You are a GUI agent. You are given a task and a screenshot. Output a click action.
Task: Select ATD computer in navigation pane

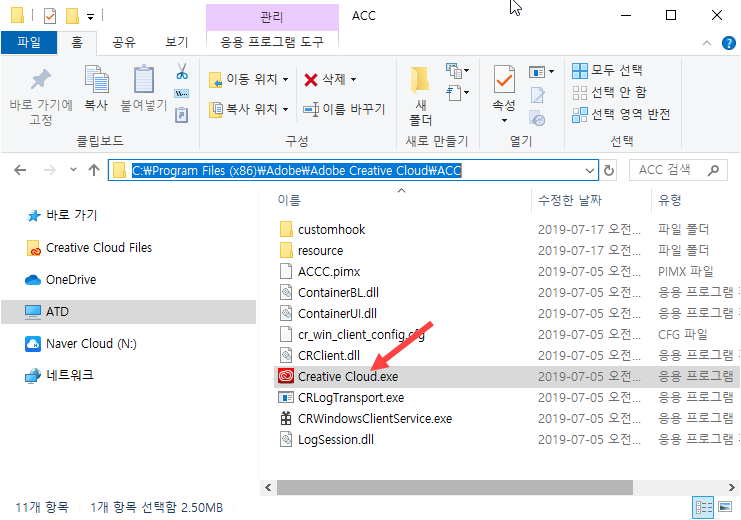coord(129,312)
